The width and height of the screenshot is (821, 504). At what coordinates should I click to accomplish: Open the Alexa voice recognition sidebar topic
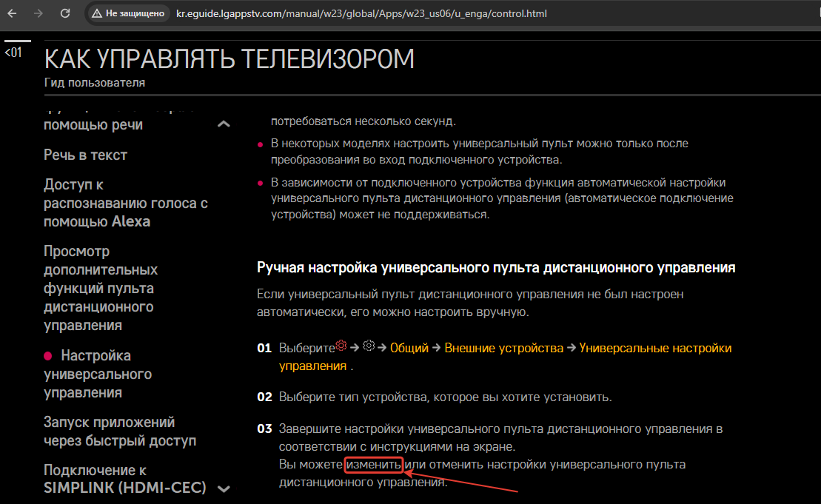(125, 203)
